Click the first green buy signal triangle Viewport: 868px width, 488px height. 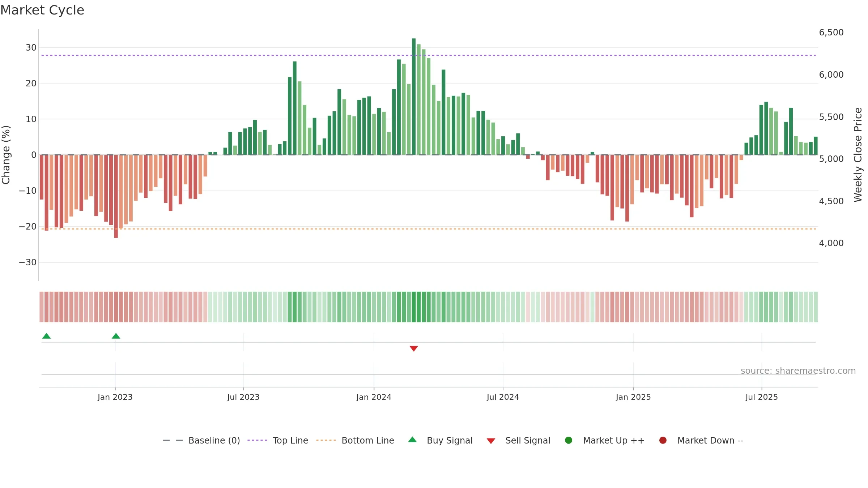[x=46, y=336]
